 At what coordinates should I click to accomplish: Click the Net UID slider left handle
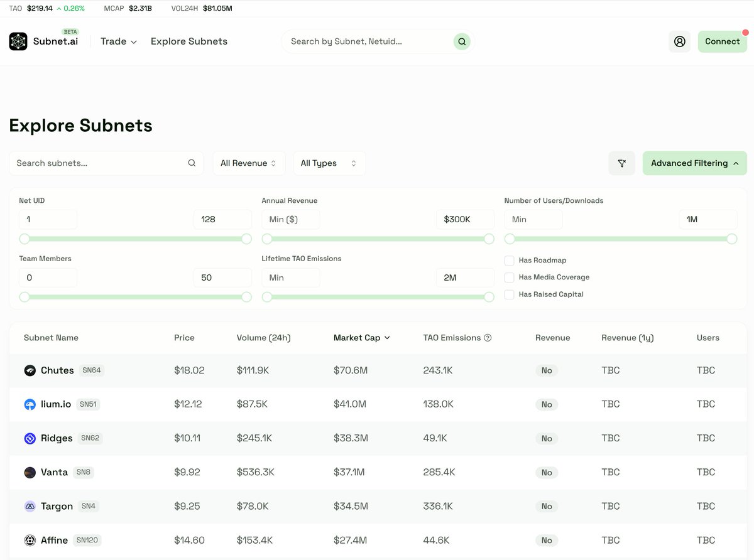click(25, 239)
